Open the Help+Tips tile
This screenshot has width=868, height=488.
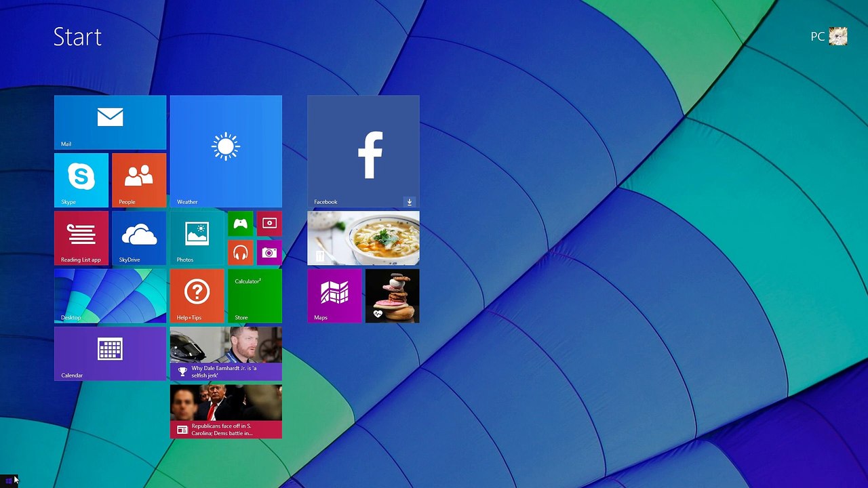197,296
